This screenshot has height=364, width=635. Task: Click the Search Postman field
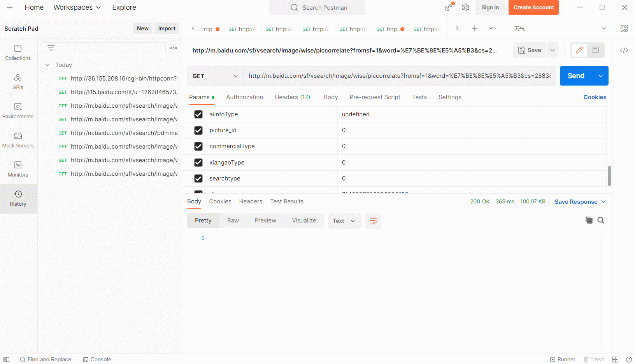pos(317,7)
